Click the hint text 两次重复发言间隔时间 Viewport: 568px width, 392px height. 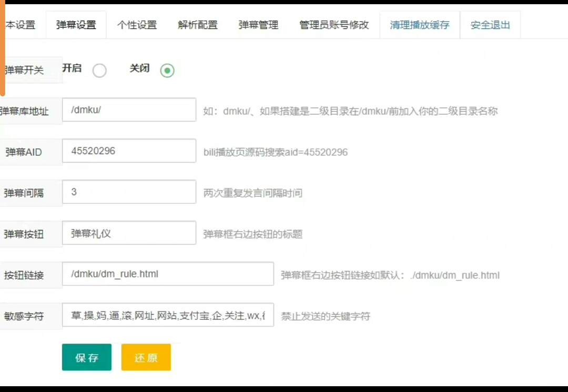pyautogui.click(x=253, y=193)
